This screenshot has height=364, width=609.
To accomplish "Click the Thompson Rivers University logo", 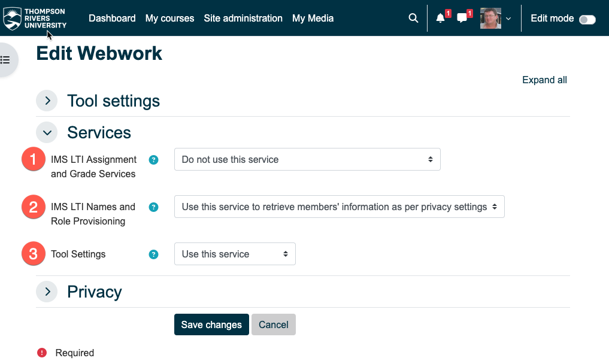I will 35,18.
